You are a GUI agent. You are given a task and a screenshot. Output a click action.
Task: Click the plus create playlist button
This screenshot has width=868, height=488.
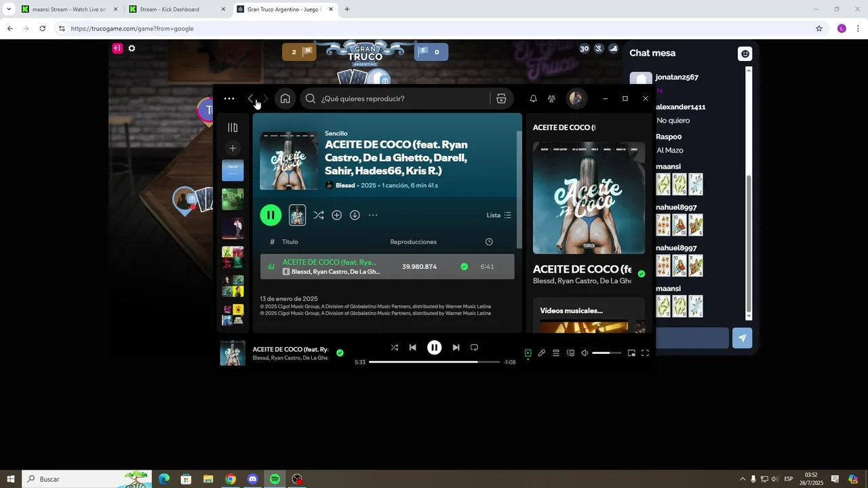233,148
